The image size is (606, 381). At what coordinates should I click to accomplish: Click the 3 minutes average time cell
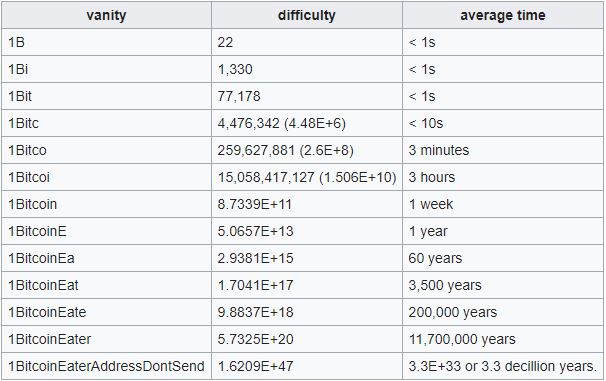tap(503, 150)
